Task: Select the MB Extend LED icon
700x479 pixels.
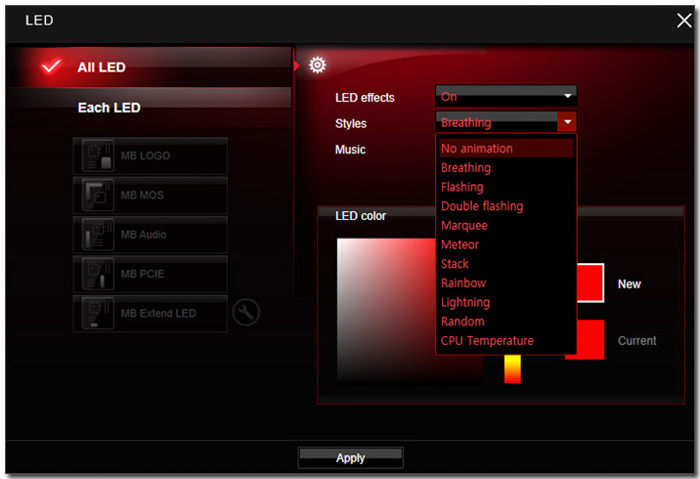Action: tap(98, 313)
